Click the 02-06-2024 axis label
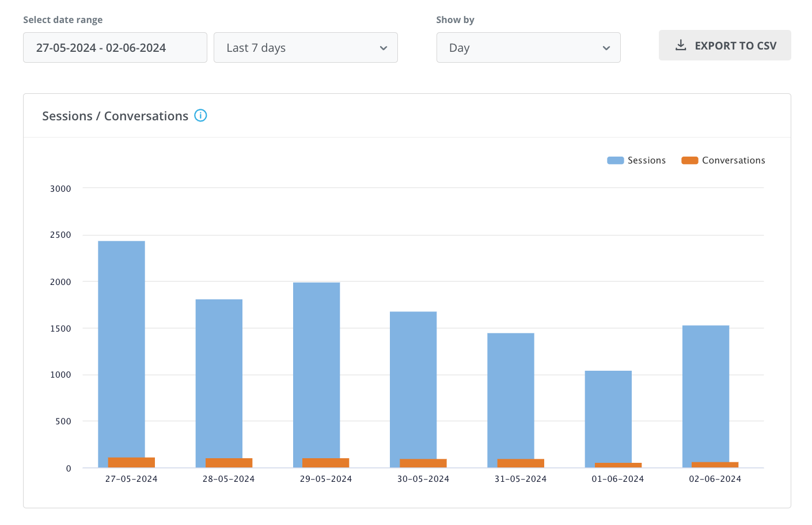Viewport: 812px width, 525px height. coord(715,479)
